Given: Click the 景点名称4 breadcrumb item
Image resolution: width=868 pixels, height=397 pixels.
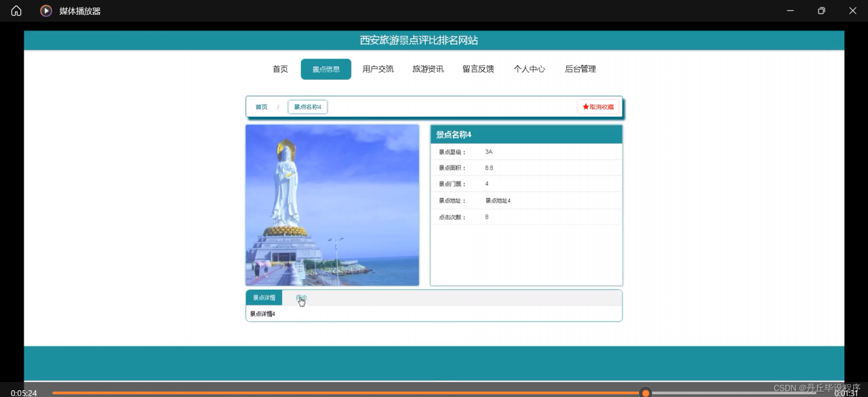Looking at the screenshot, I should 307,107.
